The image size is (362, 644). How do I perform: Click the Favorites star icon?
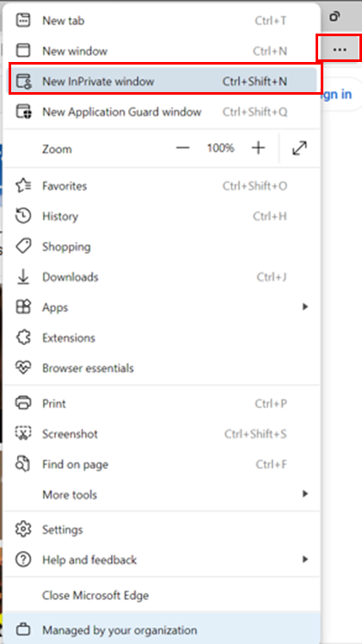click(23, 186)
